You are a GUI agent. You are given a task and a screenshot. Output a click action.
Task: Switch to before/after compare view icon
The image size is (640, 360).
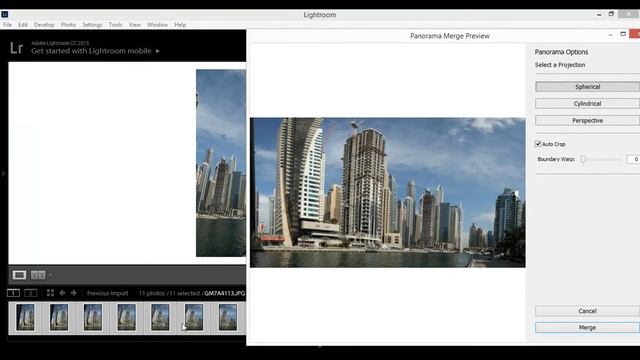click(38, 275)
